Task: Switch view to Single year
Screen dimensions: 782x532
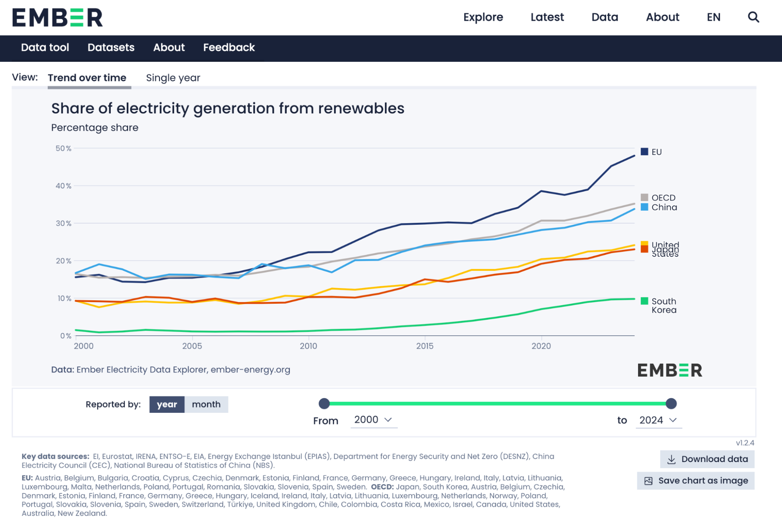Action: (x=173, y=78)
